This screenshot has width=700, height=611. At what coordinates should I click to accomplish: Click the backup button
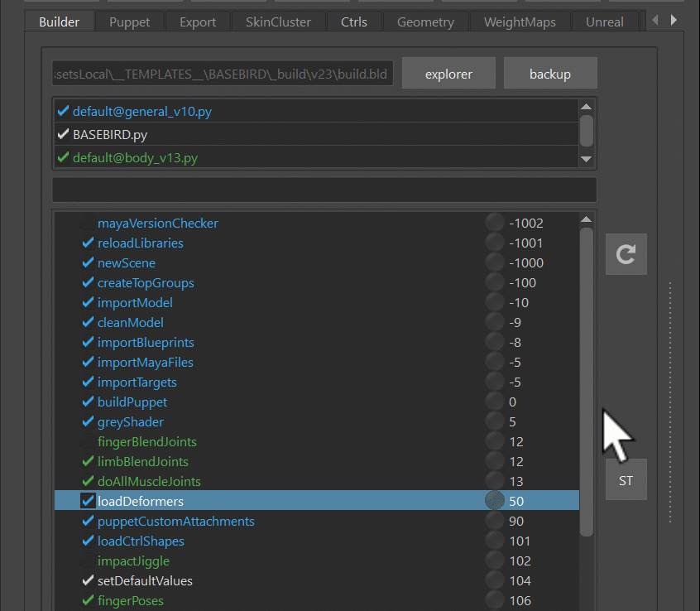550,73
